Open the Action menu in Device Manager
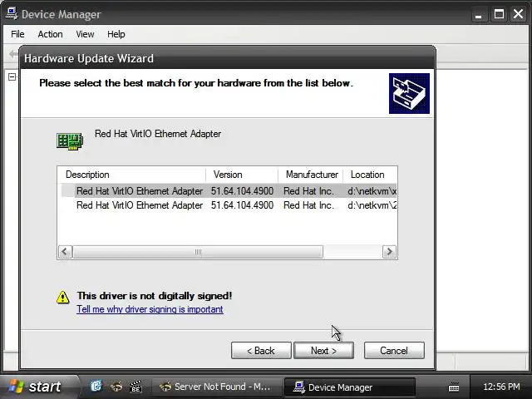 pyautogui.click(x=50, y=34)
